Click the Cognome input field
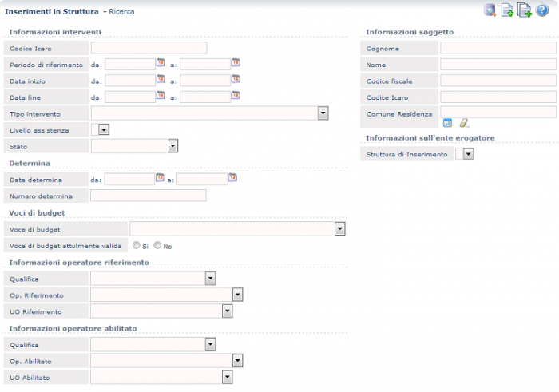Viewport: 559px width, 392px height. coord(498,48)
